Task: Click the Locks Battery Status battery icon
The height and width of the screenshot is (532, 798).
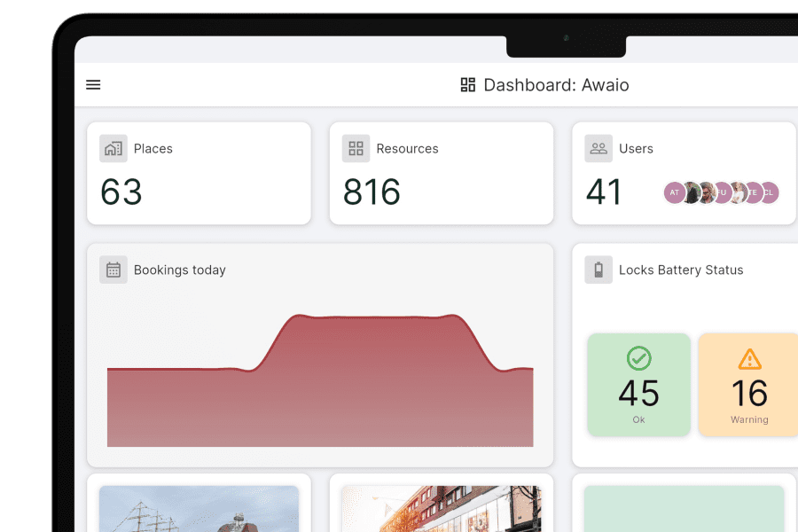Action: [598, 270]
